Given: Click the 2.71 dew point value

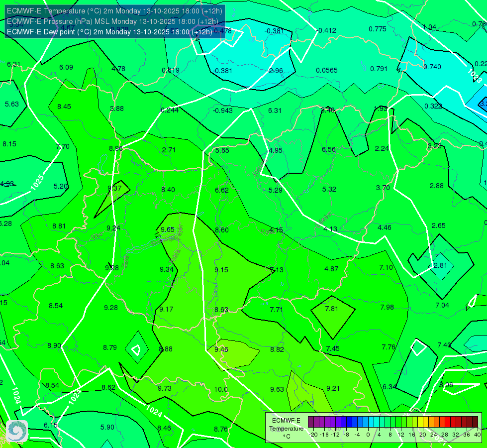Looking at the screenshot, I should coord(169,150).
